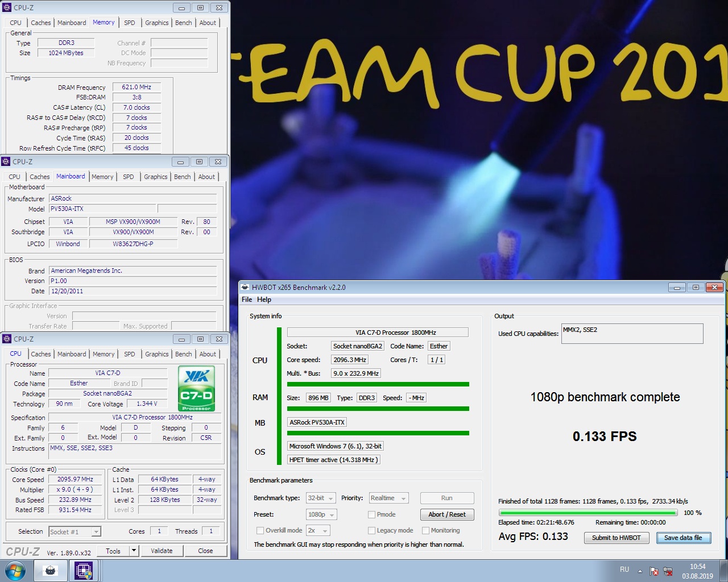Open the CPU tab in the top CPU-Z Memory window

coord(16,23)
